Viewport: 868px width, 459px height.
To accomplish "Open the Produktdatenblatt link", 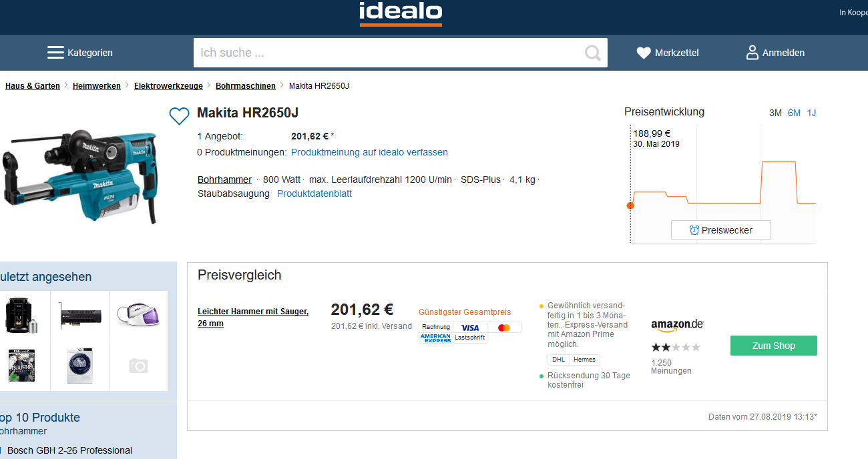I will (x=314, y=193).
